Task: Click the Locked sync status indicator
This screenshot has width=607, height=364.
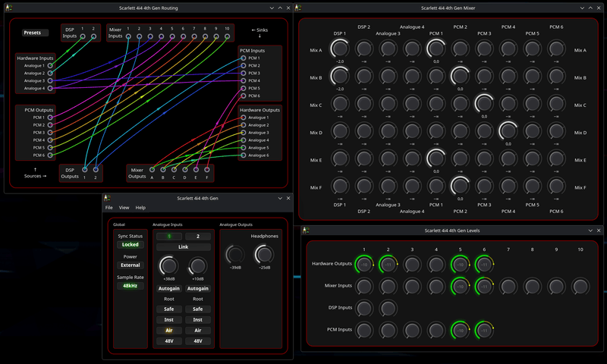Action: click(130, 244)
